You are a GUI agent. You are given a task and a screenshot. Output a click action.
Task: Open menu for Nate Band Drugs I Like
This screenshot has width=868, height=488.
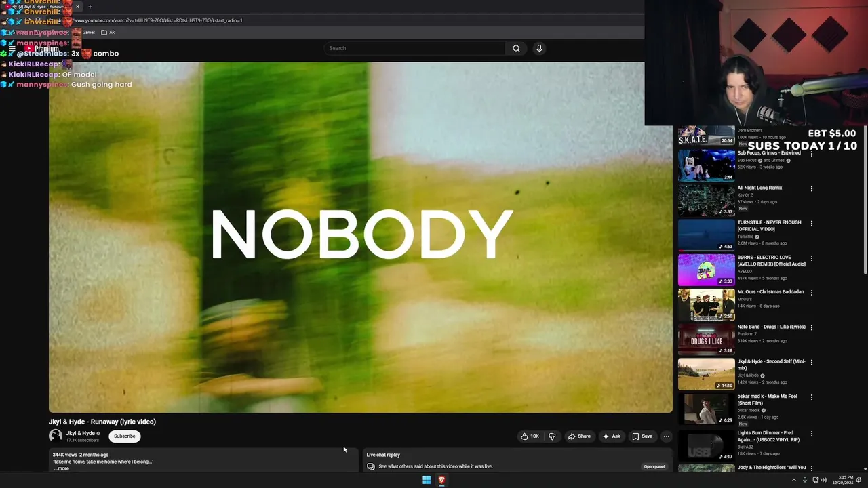(x=811, y=327)
